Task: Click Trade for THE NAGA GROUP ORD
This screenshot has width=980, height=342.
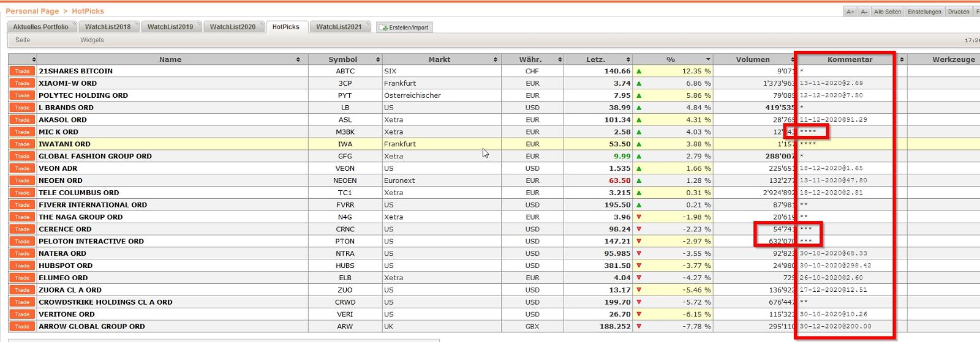Action: coord(22,217)
